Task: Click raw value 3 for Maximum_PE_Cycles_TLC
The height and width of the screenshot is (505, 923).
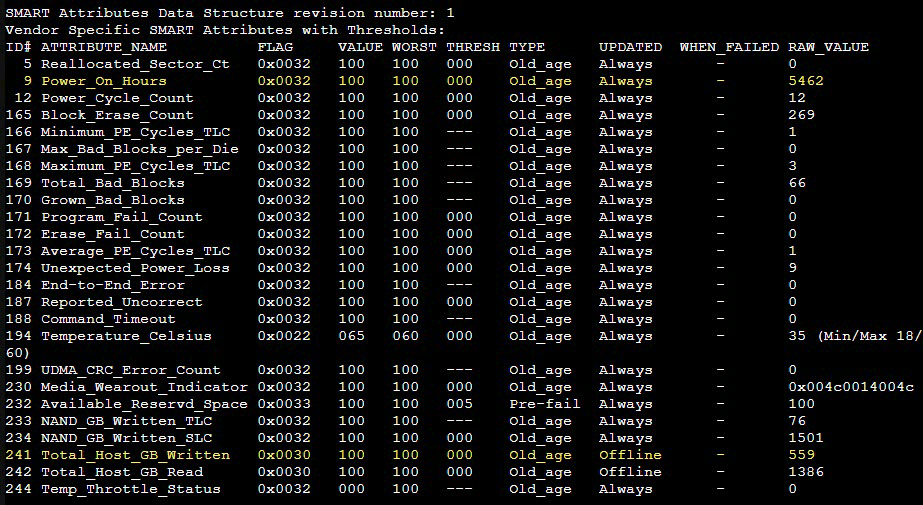Action: 793,167
